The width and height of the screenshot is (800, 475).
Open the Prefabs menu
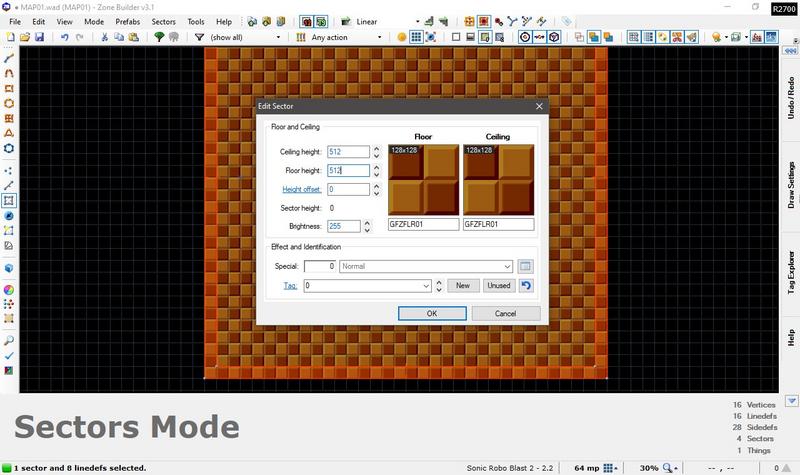pyautogui.click(x=127, y=20)
